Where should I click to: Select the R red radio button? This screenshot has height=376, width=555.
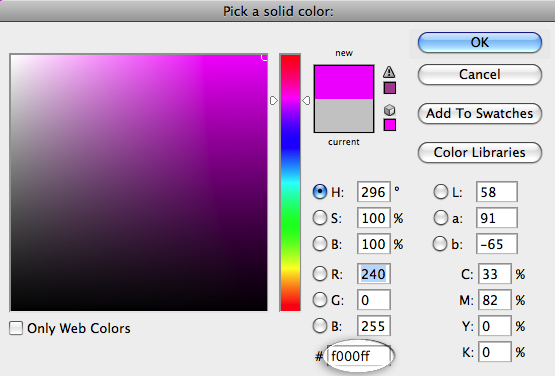point(320,274)
